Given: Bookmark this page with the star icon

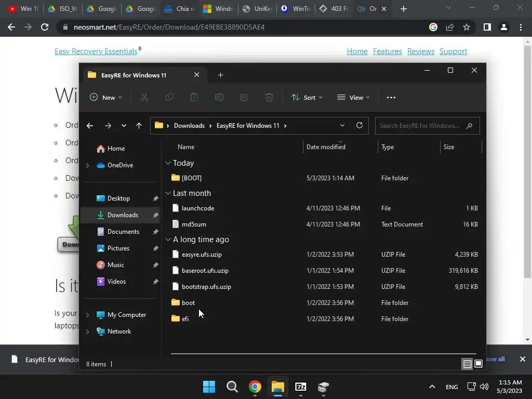Looking at the screenshot, I should click(467, 27).
